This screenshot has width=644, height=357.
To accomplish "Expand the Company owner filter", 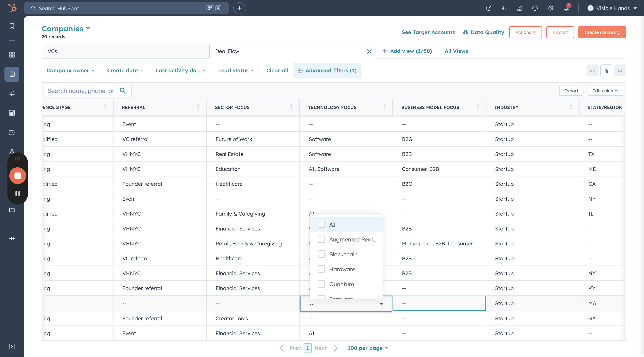I will [70, 70].
